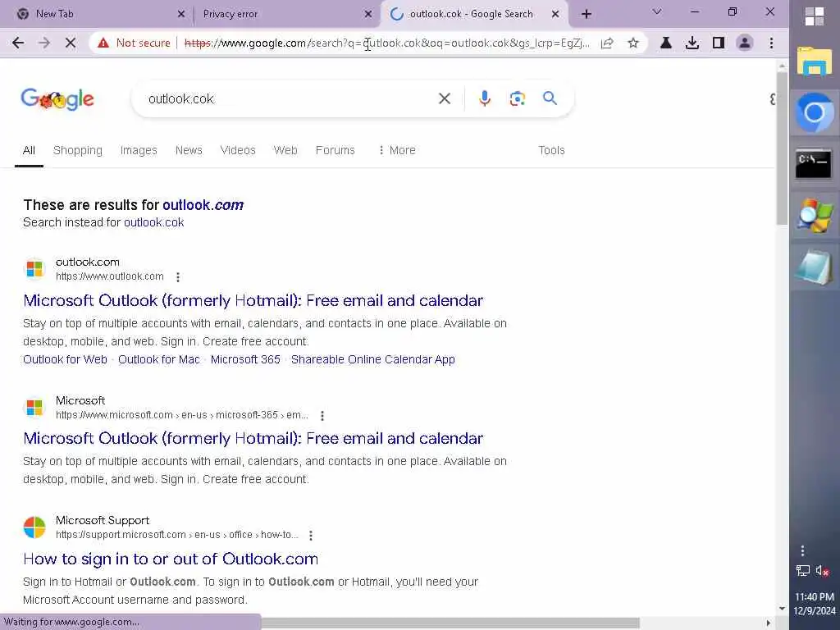Go back to the previous page
Screen dimensions: 840x630
[x=18, y=43]
